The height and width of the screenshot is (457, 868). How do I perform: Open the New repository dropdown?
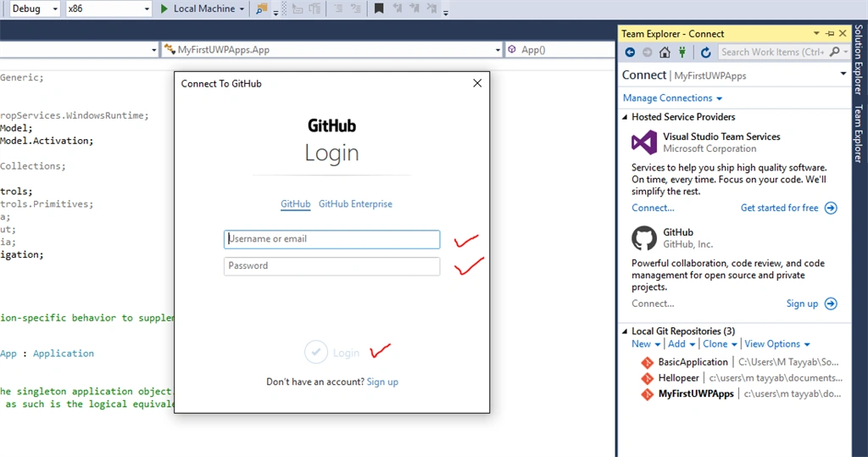click(x=646, y=344)
